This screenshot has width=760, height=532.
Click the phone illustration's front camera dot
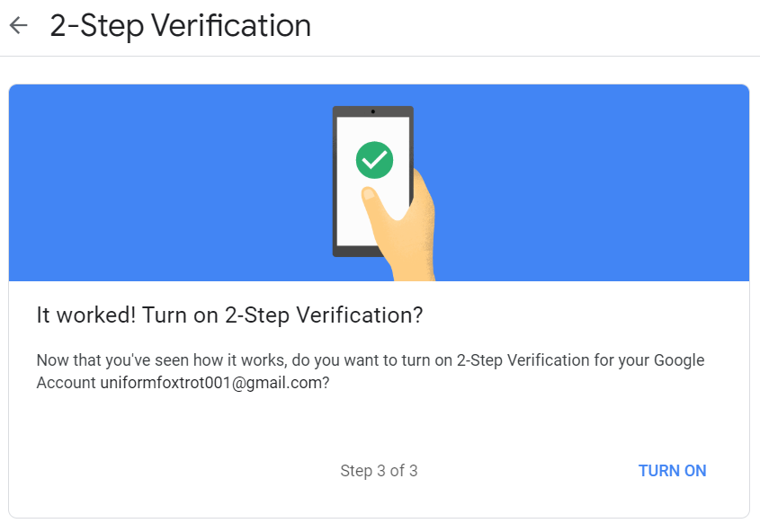pyautogui.click(x=372, y=111)
